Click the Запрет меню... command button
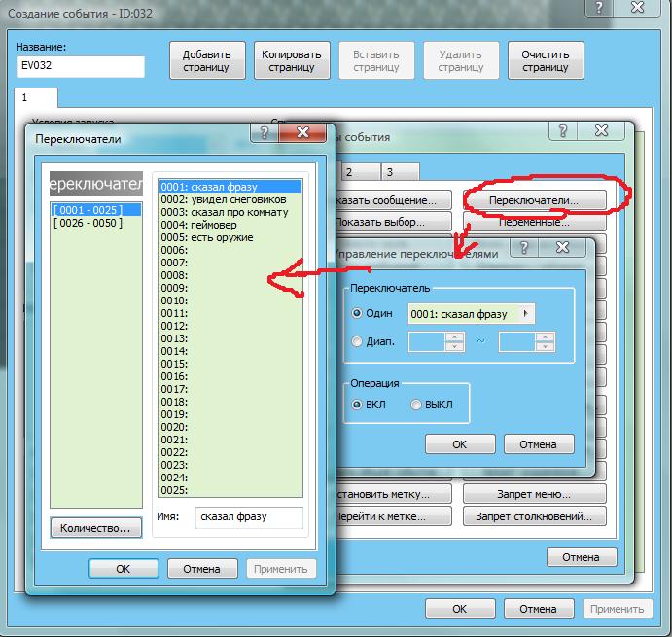Viewport: 672px width, 637px height. pyautogui.click(x=534, y=493)
